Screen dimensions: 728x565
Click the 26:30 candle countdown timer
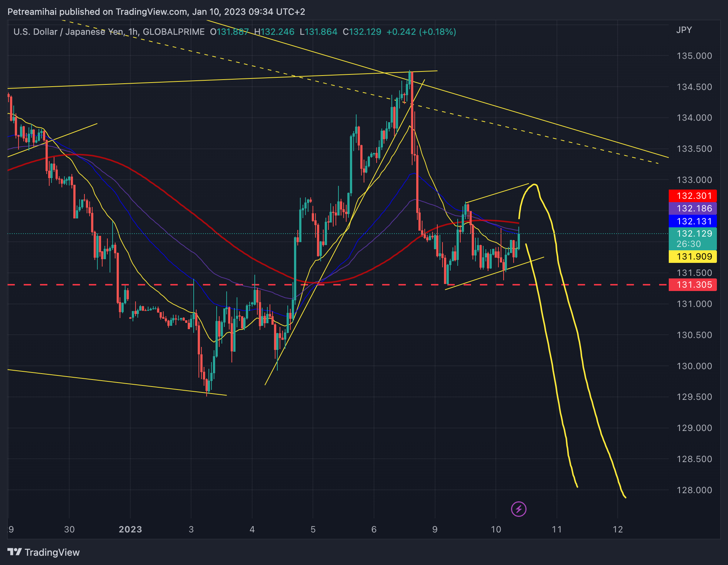pos(689,244)
